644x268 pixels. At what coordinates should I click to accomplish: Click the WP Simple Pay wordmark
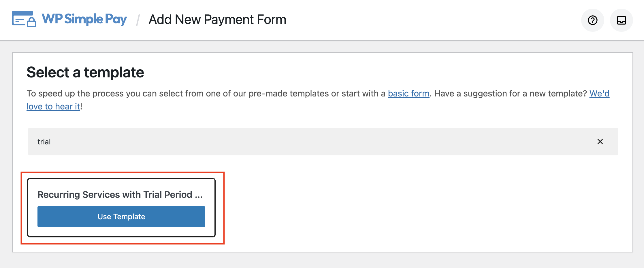pos(84,19)
